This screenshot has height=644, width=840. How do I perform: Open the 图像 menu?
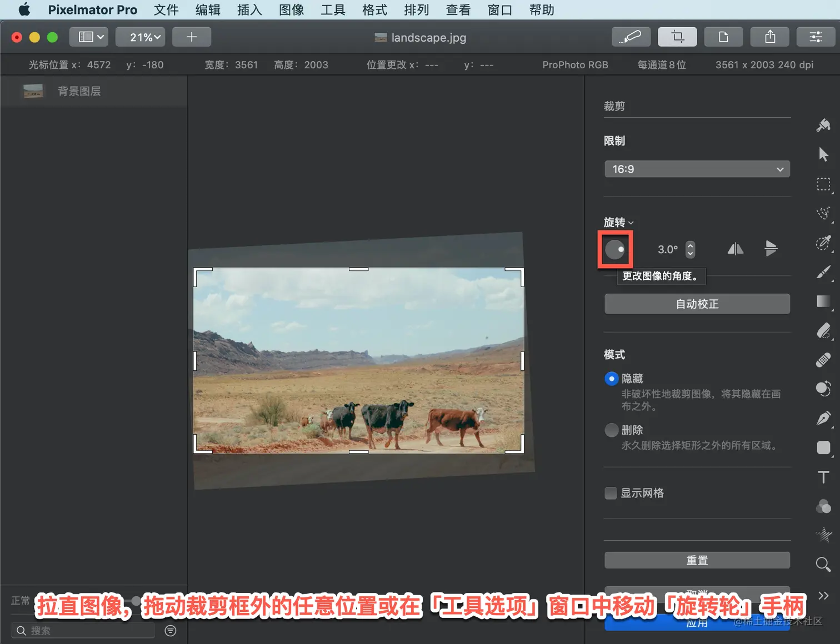292,10
